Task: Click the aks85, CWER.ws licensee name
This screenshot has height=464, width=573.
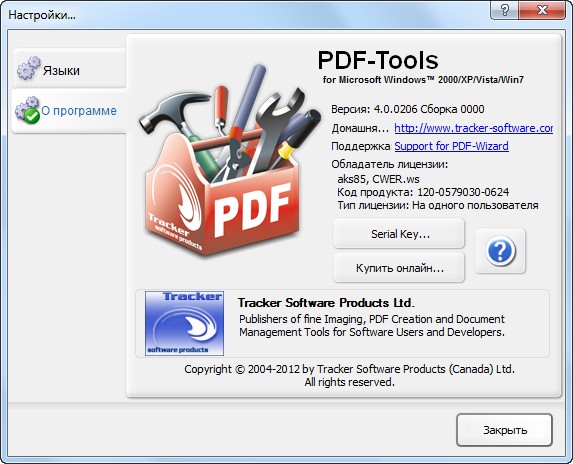Action: pos(378,179)
